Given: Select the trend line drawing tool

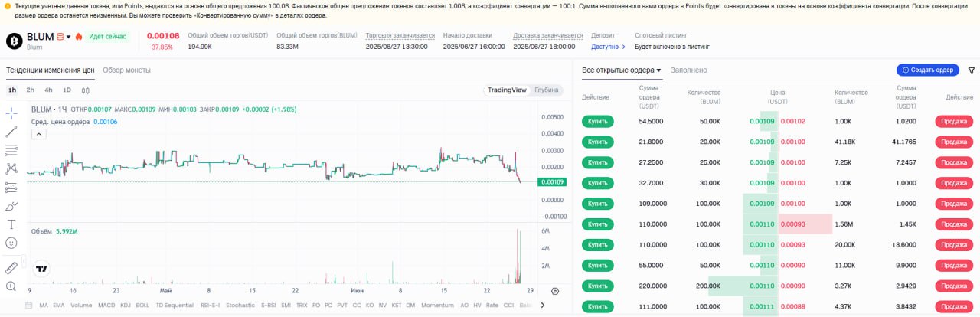Looking at the screenshot, I should coord(11,132).
